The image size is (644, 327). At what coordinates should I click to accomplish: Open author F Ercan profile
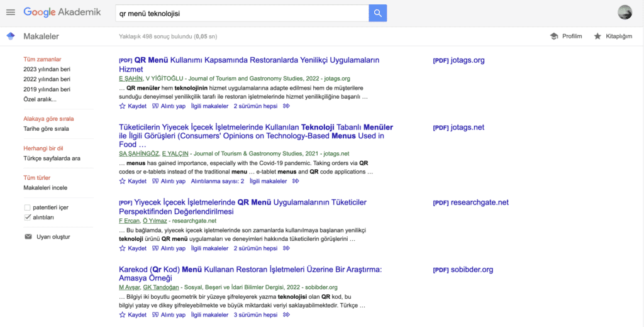130,221
